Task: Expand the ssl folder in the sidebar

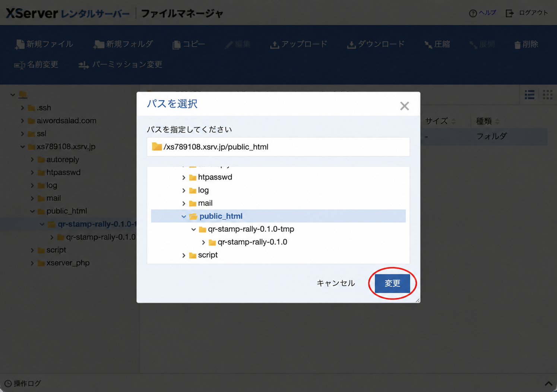Action: click(22, 134)
